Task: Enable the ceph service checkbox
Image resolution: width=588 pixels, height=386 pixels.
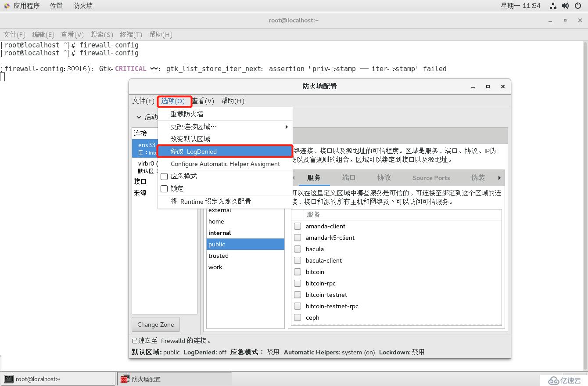Action: click(298, 317)
